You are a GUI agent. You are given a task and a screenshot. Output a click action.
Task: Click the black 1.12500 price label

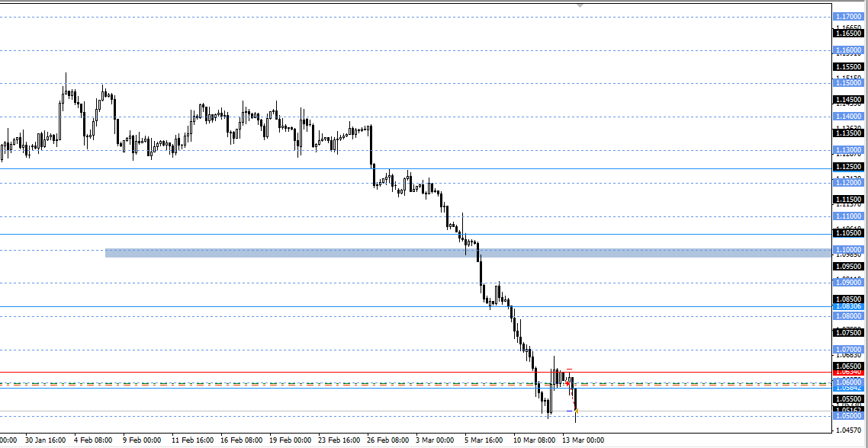849,167
